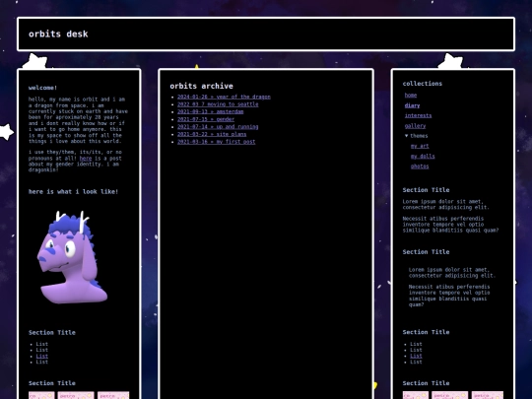Image resolution: width=532 pixels, height=399 pixels.
Task: Click the purple dragon portrait image
Action: pyautogui.click(x=72, y=257)
